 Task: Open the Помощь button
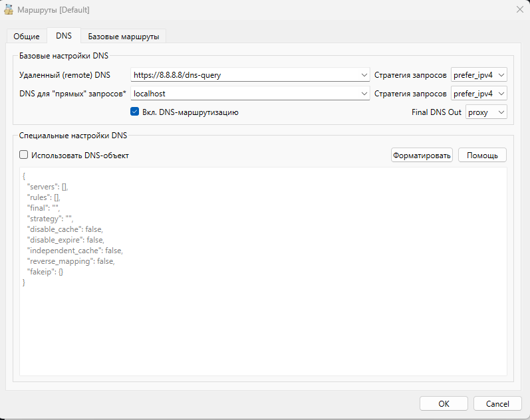[x=482, y=155]
